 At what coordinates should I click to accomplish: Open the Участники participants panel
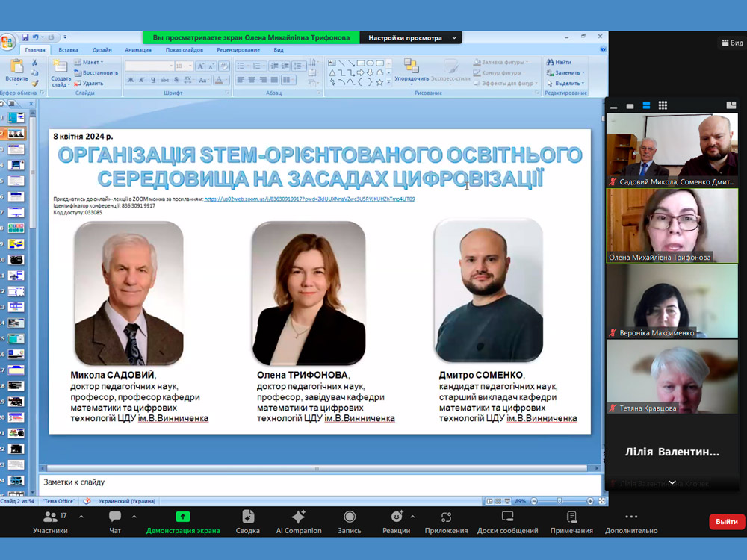tap(50, 521)
